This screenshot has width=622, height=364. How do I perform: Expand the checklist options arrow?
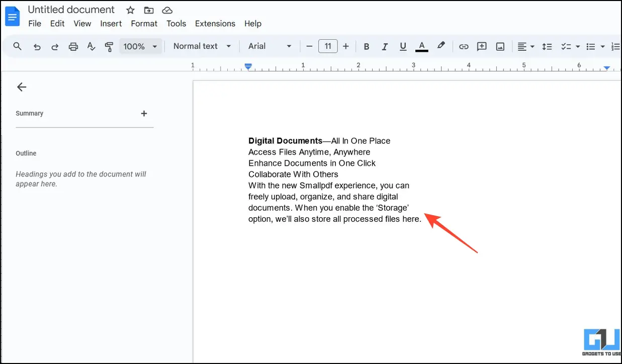click(578, 47)
